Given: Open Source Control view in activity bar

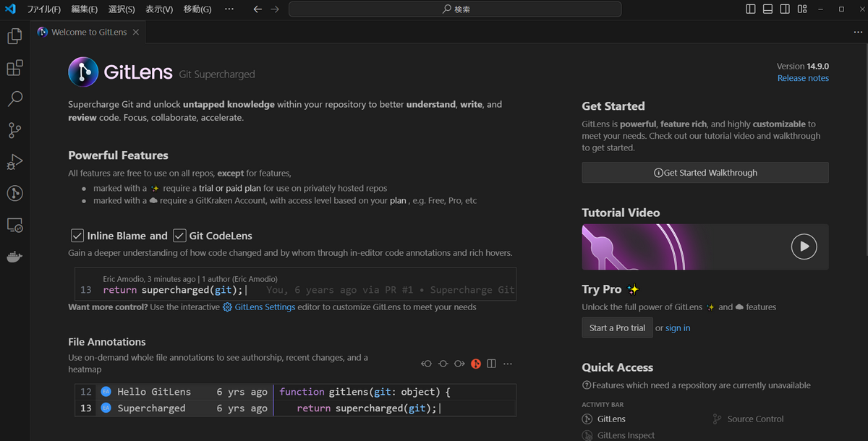Looking at the screenshot, I should click(x=14, y=130).
